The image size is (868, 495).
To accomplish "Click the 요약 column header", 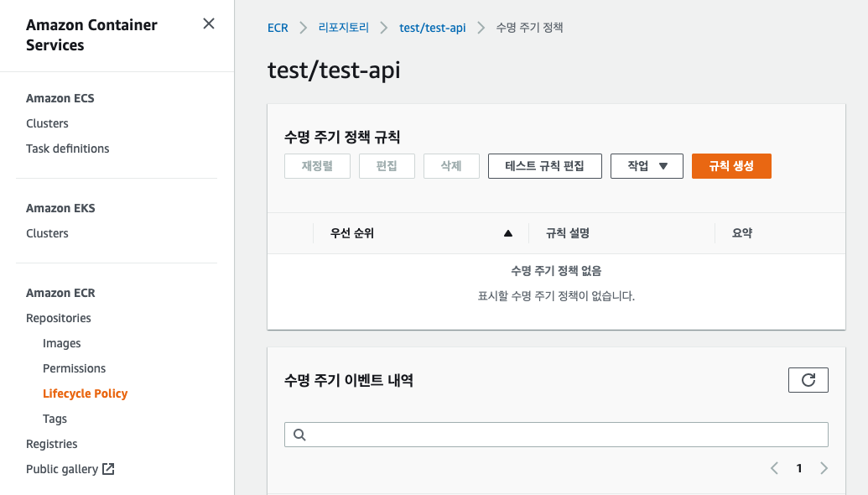I will tap(742, 233).
